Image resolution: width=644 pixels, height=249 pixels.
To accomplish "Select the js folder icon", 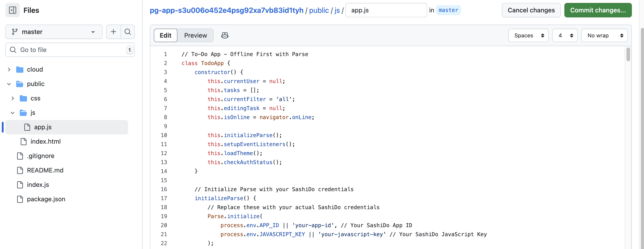I will click(23, 113).
